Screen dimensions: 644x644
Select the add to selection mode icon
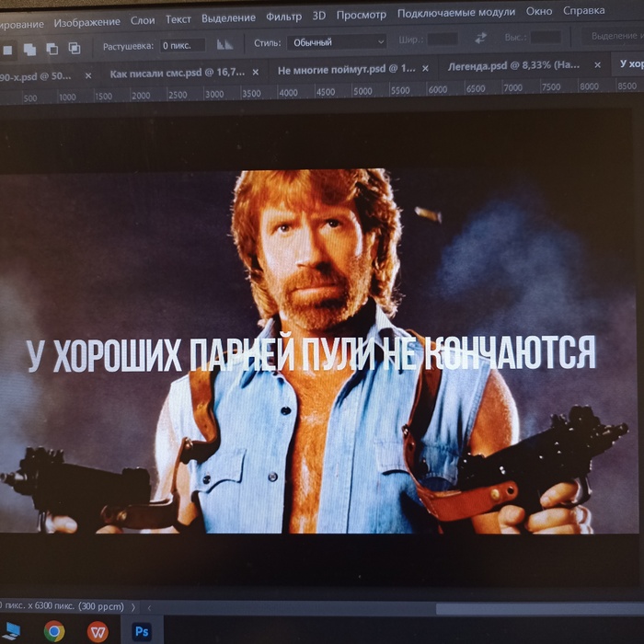(29, 49)
